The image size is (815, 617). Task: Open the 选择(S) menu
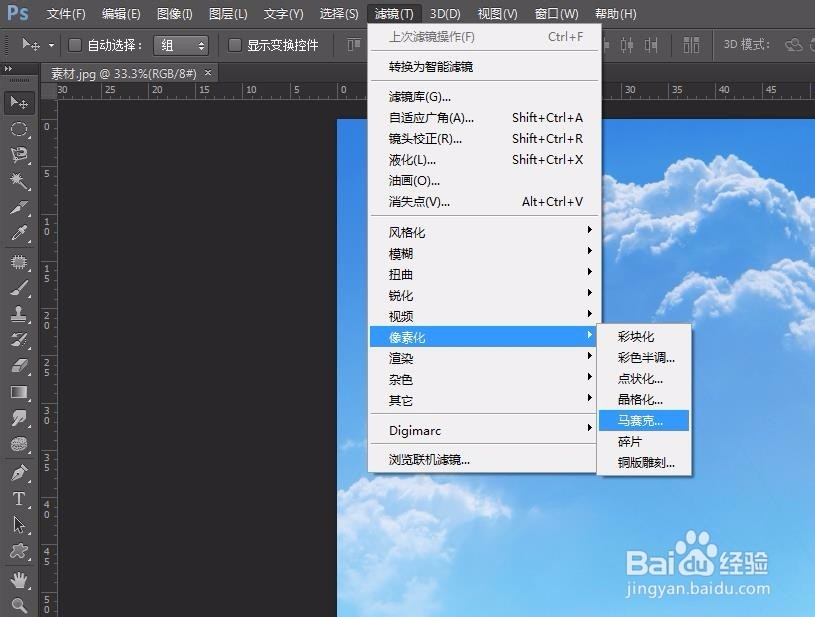pos(339,14)
